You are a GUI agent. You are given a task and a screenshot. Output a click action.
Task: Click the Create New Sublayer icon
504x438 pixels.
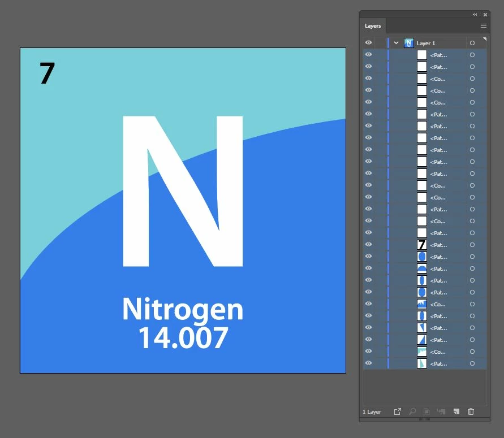click(441, 411)
